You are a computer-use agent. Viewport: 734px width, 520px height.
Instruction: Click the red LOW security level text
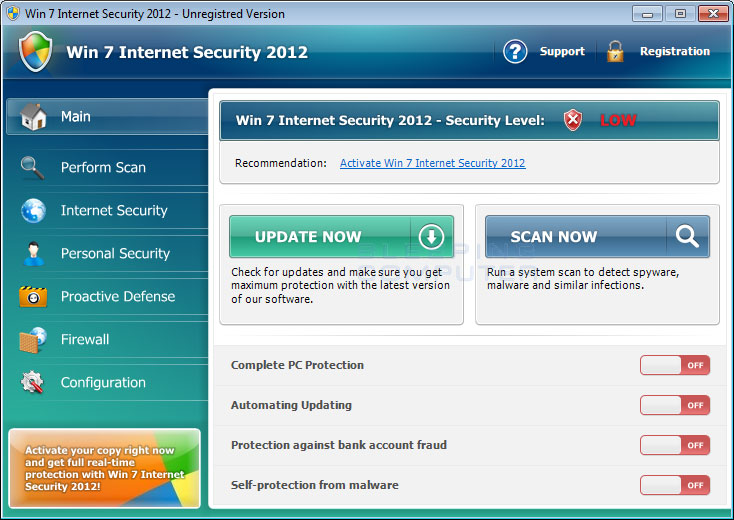pyautogui.click(x=618, y=120)
